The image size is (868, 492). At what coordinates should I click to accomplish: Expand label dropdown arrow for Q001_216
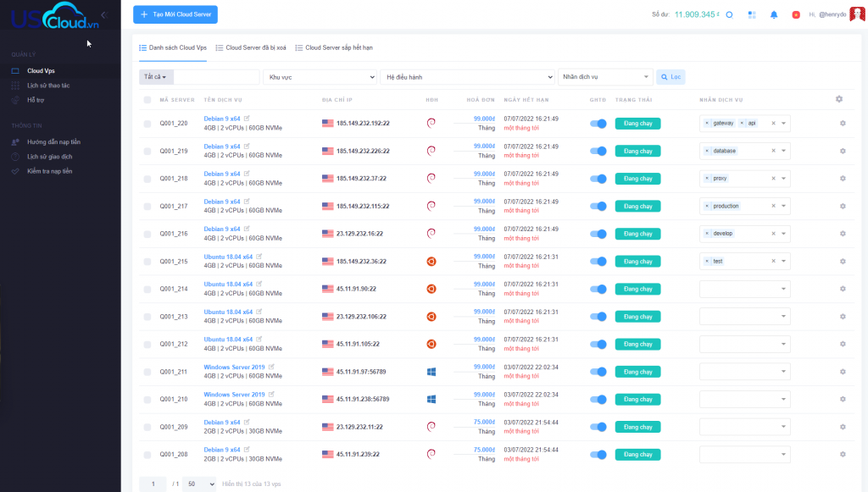tap(783, 233)
